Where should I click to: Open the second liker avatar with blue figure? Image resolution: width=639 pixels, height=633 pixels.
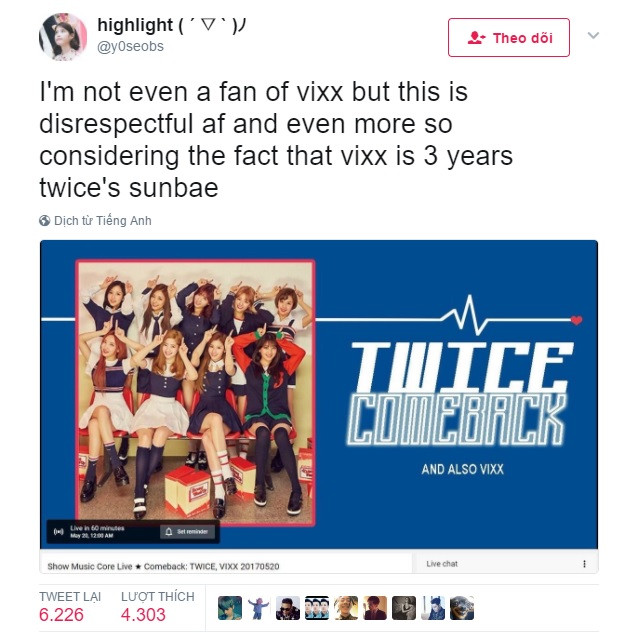coord(259,608)
